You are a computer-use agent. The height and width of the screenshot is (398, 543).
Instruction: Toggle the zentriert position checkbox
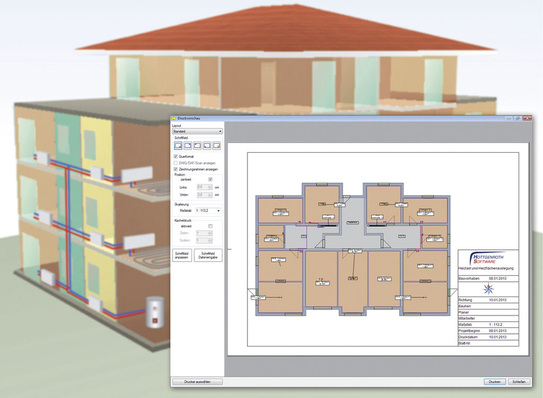tap(210, 179)
